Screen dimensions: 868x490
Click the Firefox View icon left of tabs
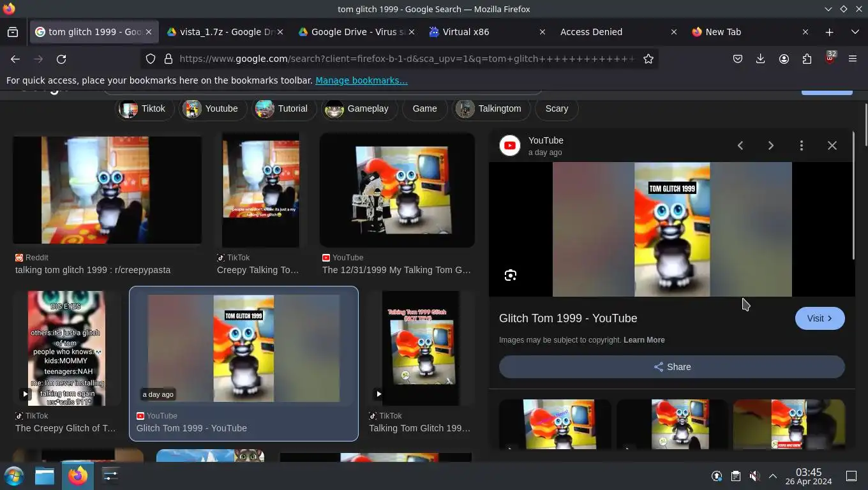[x=13, y=32]
